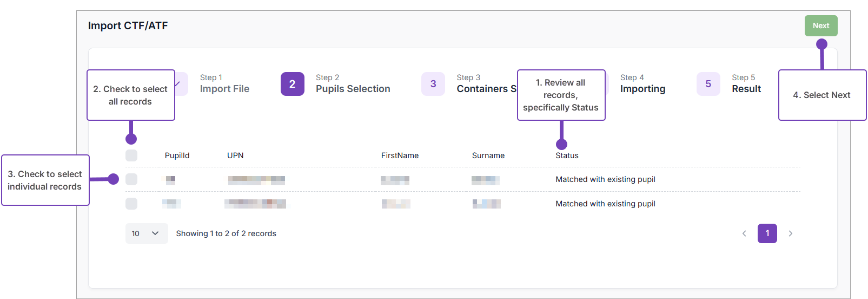Viewport: 868px width, 299px height.
Task: Click the Step 3 number icon
Action: coord(433,84)
